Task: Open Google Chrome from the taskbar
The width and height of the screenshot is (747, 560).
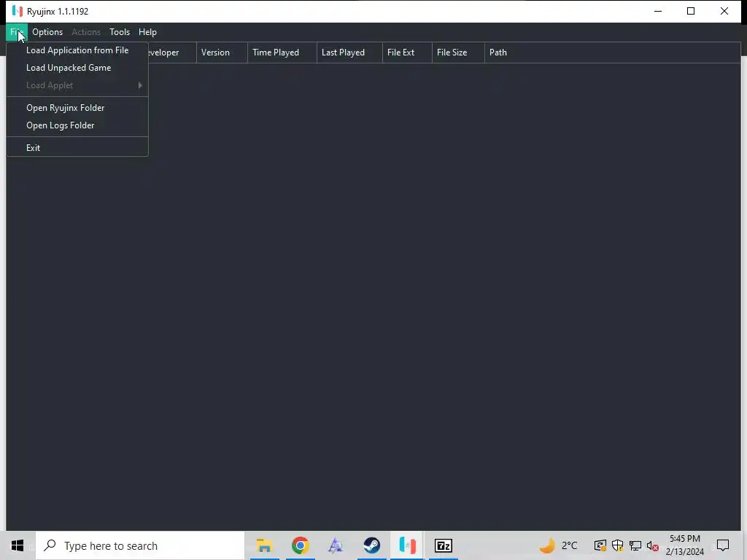Action: [x=300, y=545]
